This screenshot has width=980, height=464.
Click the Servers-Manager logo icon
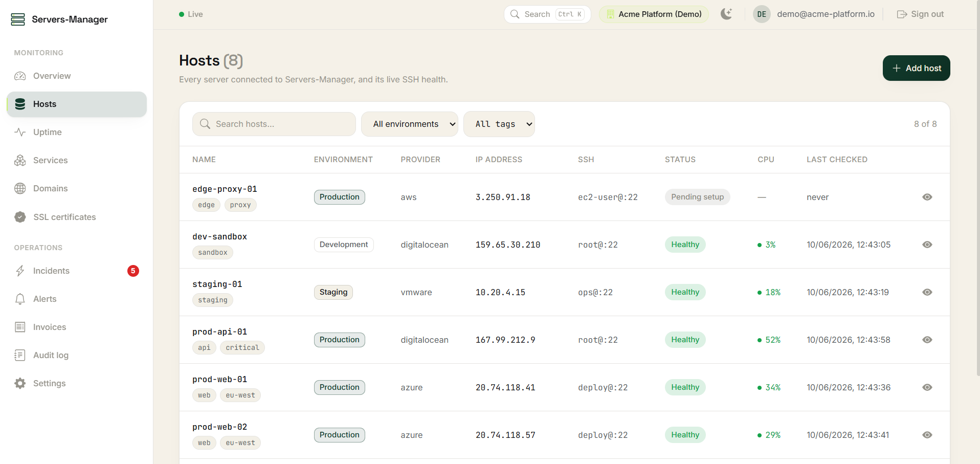pos(18,19)
